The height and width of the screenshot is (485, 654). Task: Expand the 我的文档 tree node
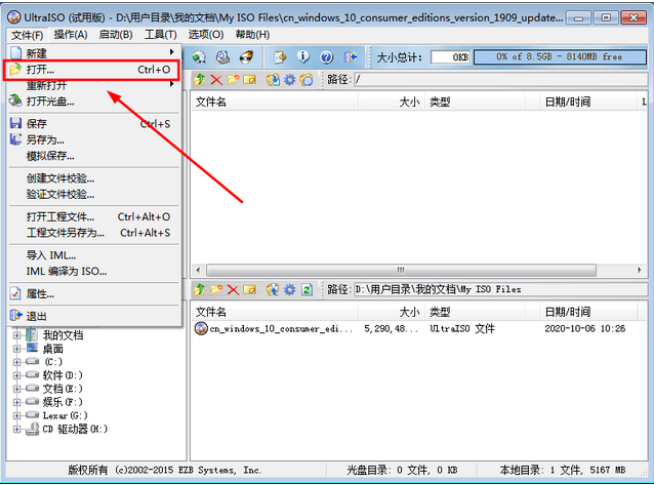tap(17, 335)
